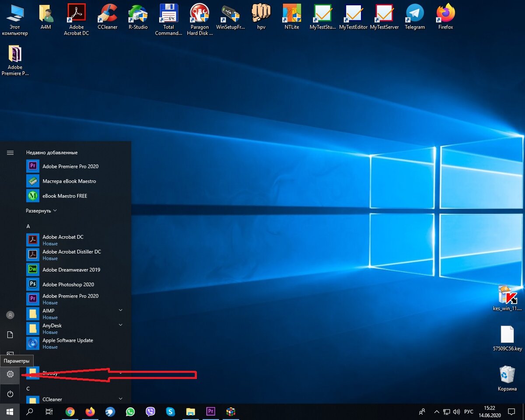Select Total Commander desktop shortcut
The height and width of the screenshot is (420, 525).
[168, 20]
